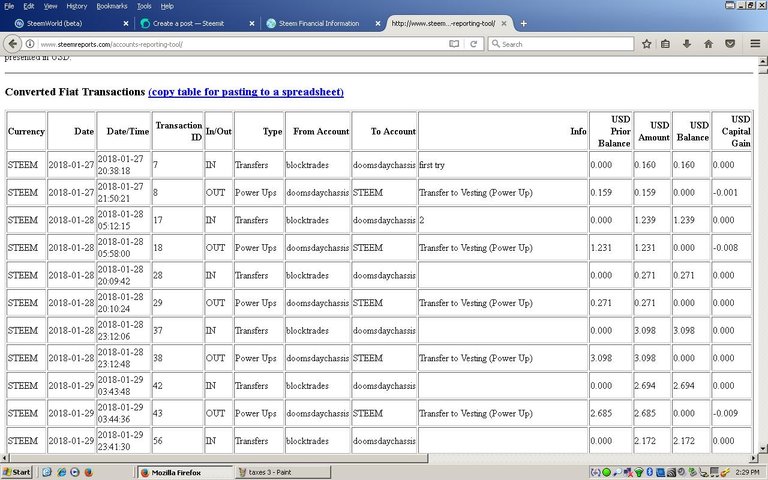Image resolution: width=768 pixels, height=480 pixels.
Task: Click the capital gain -0.001 cell
Action: coord(732,192)
